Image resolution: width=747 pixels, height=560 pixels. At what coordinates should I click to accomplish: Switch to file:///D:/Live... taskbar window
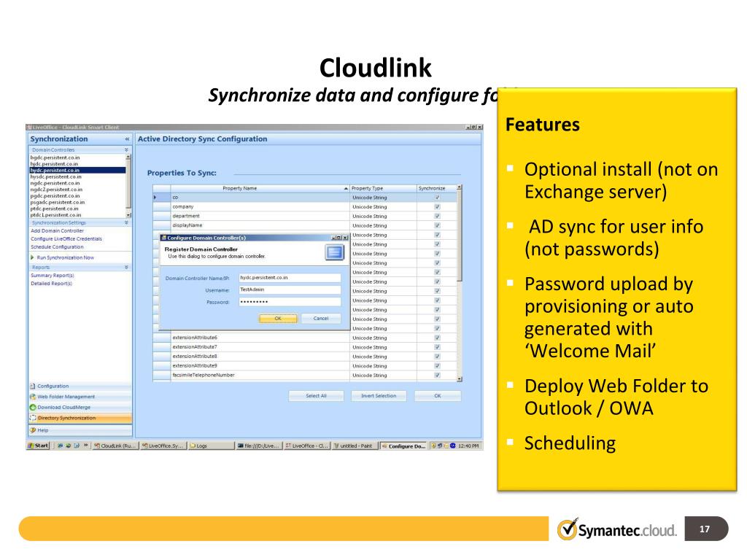pos(259,446)
